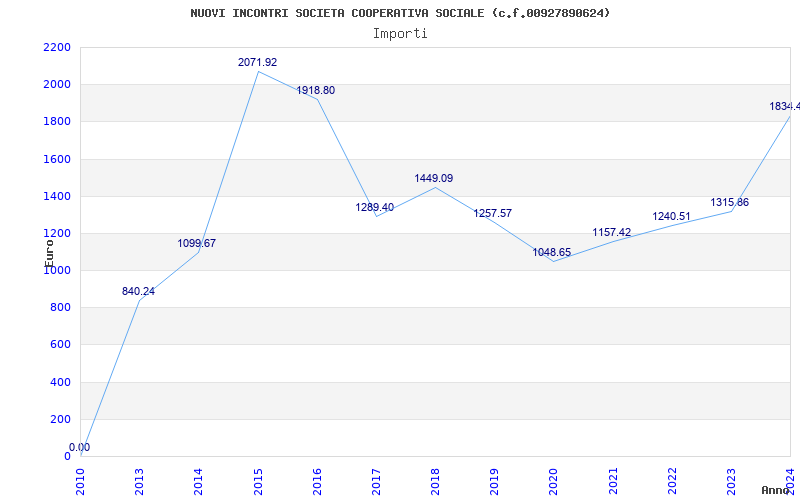Select the 2071.92 data label
The height and width of the screenshot is (500, 800).
[258, 62]
